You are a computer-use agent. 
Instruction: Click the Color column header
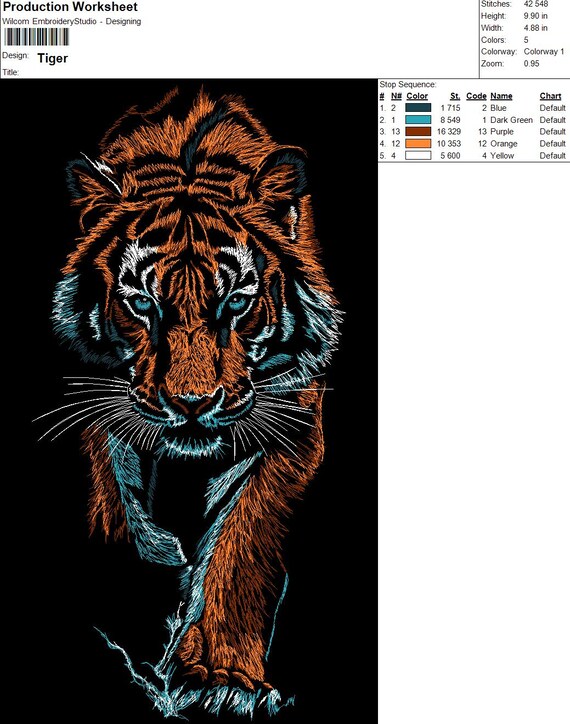(x=417, y=96)
